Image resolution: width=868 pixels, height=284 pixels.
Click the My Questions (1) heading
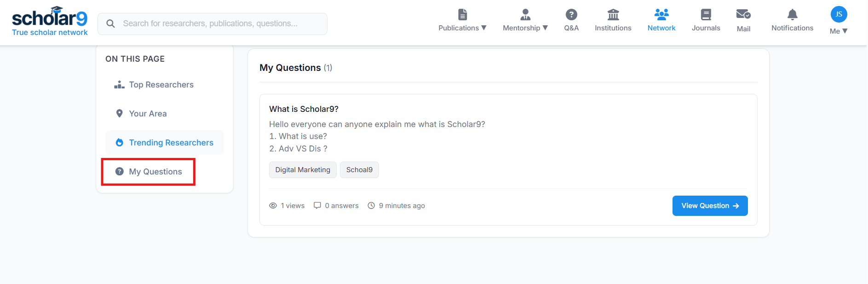(x=296, y=68)
